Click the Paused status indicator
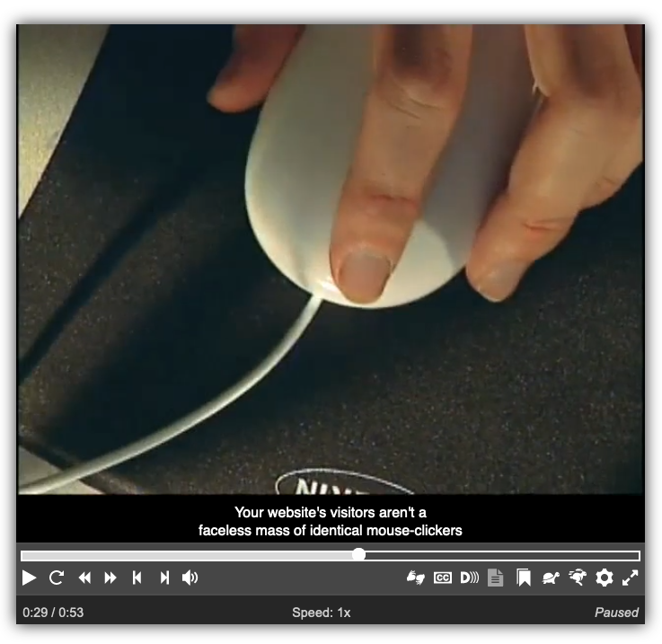This screenshot has width=662, height=644. pyautogui.click(x=616, y=613)
